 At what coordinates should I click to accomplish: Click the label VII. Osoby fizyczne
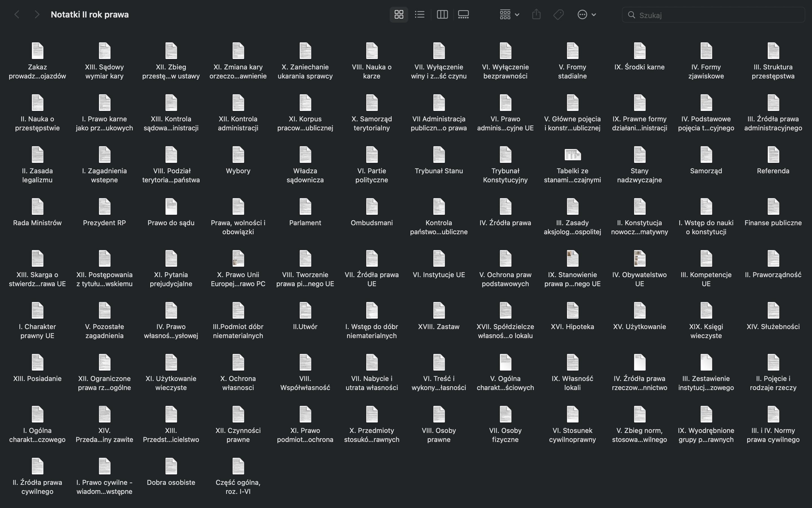pyautogui.click(x=505, y=435)
